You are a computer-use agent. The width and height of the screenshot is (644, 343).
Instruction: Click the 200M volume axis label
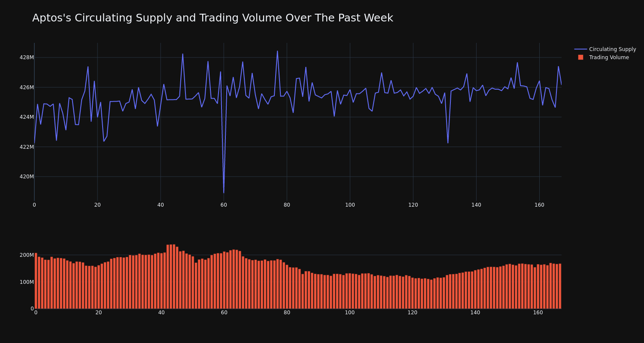point(27,255)
